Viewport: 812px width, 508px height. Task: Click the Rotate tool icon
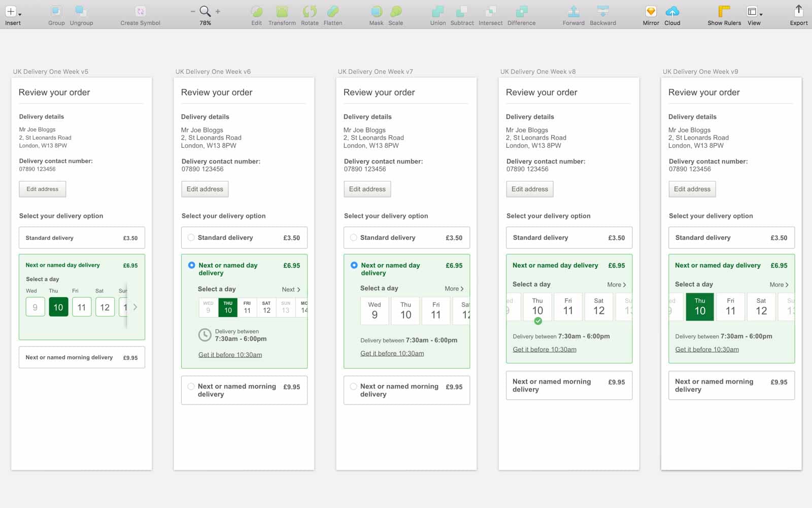[310, 12]
